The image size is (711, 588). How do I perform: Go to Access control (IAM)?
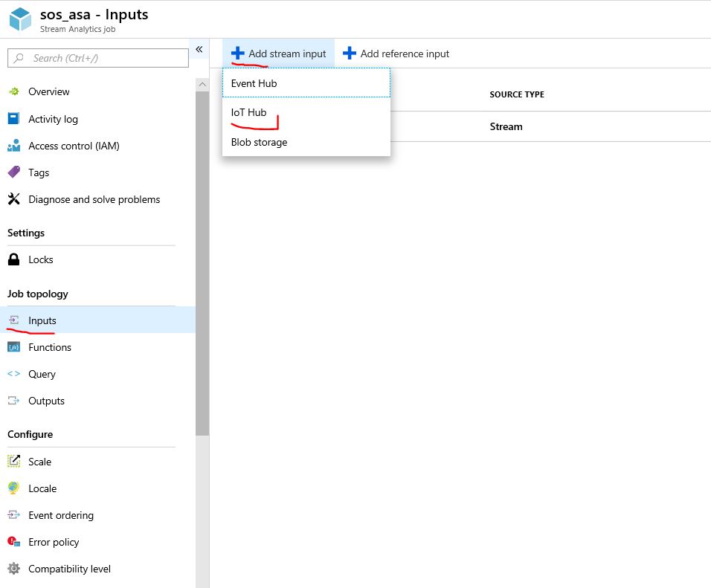(x=74, y=146)
